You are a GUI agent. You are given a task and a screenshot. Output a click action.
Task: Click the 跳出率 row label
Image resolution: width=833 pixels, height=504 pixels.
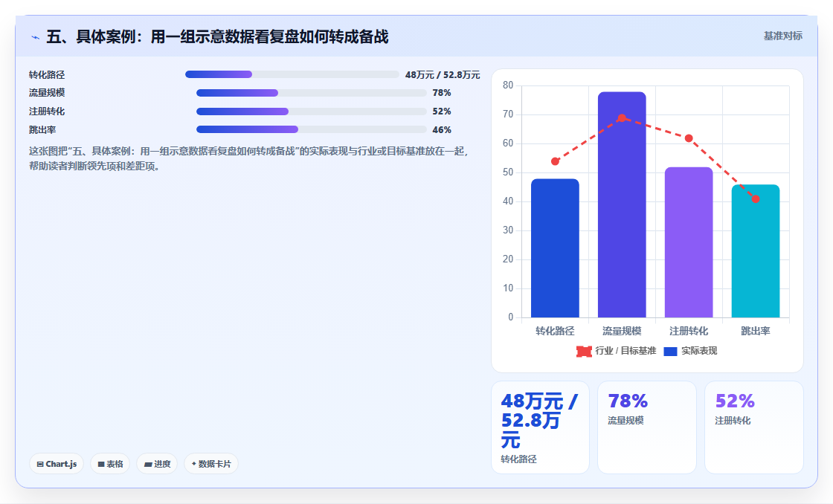coord(42,130)
